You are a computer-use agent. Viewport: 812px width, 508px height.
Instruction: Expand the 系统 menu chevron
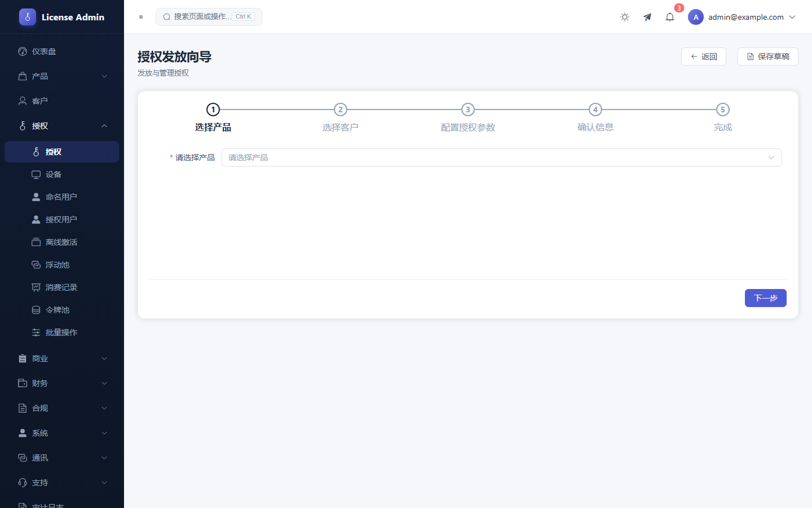[x=104, y=433]
